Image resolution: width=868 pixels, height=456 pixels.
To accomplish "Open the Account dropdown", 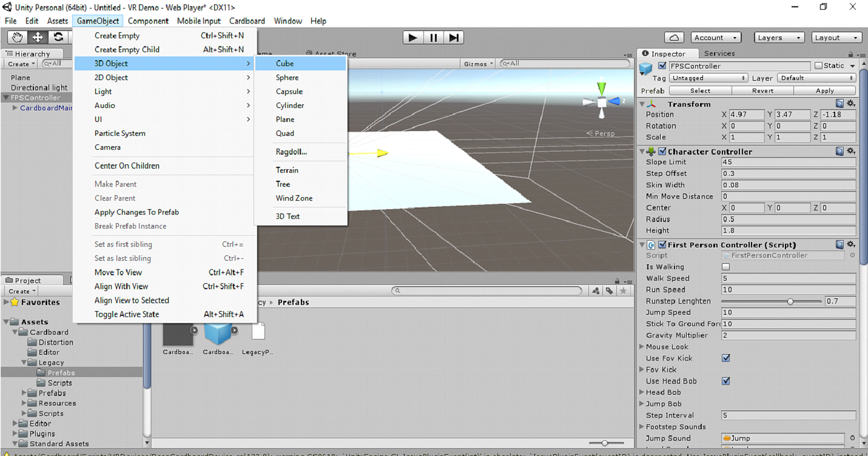I will pyautogui.click(x=715, y=38).
